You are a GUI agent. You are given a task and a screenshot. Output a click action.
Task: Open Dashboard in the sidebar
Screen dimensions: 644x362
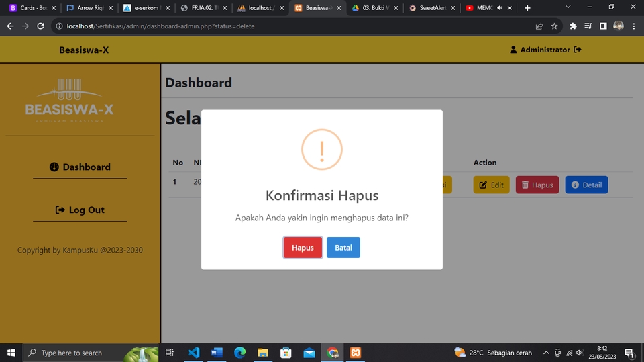click(80, 167)
